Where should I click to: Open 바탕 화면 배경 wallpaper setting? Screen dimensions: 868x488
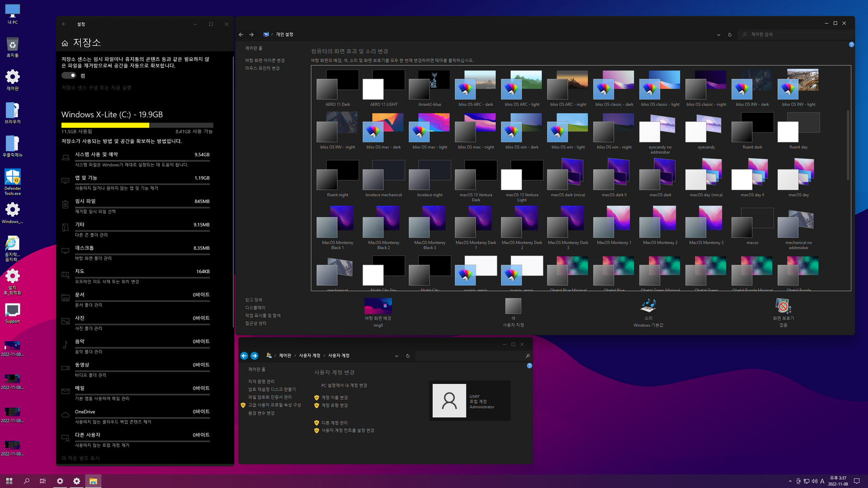point(378,312)
